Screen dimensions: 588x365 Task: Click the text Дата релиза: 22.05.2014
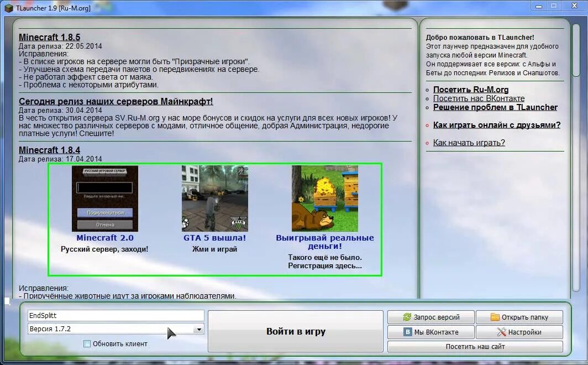pos(60,46)
